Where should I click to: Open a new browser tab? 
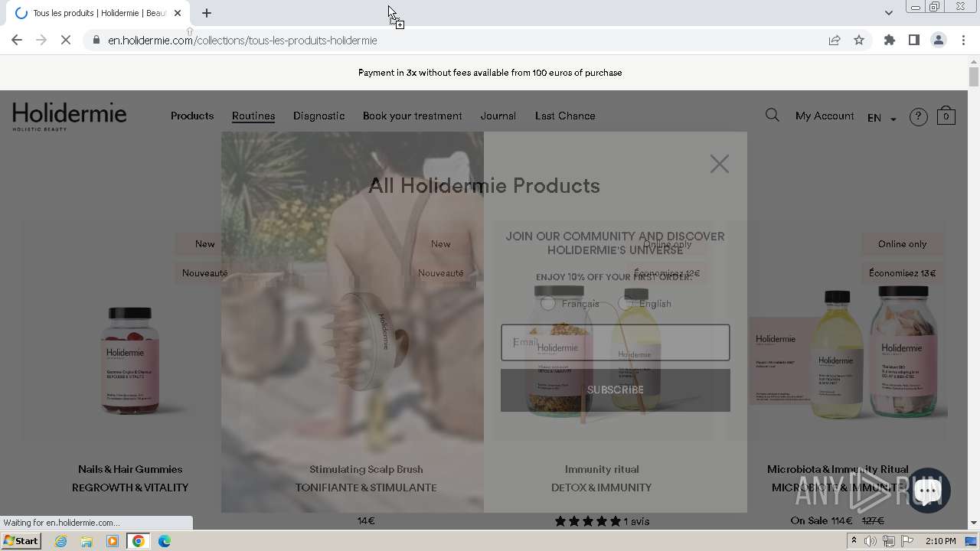click(207, 13)
